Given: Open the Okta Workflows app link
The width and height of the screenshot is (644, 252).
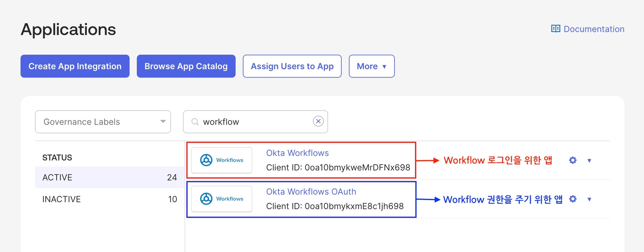Looking at the screenshot, I should click(297, 153).
